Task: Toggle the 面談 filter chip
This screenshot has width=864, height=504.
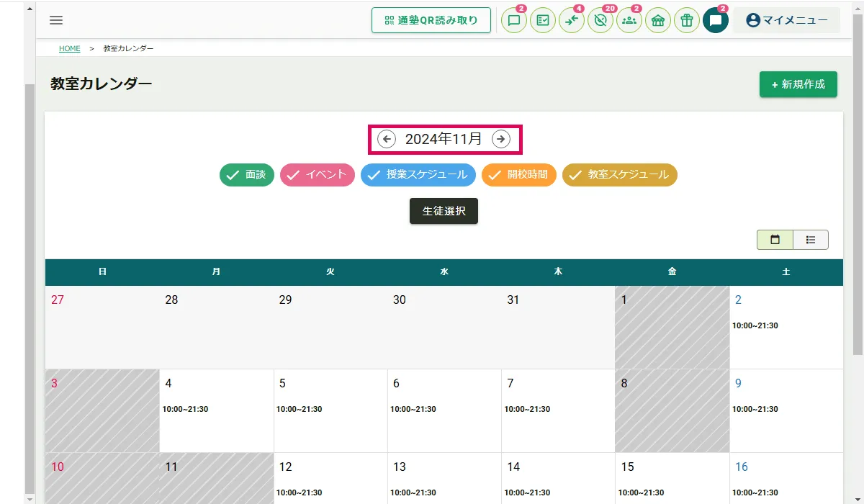Action: tap(247, 175)
